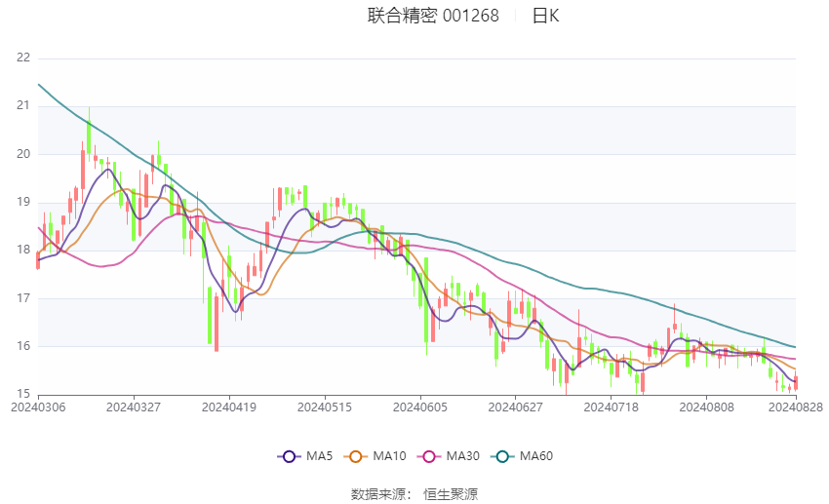
Task: Select the 20240327 date axis label
Action: [x=134, y=407]
